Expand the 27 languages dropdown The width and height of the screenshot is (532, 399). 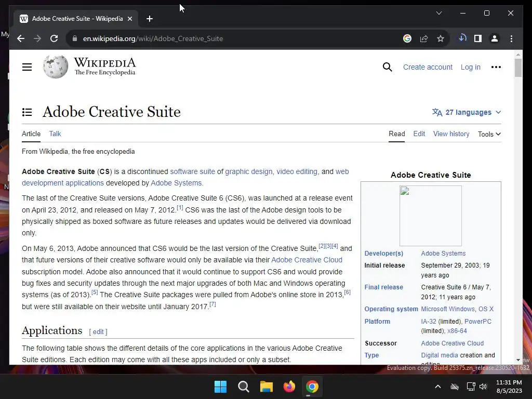coord(467,112)
